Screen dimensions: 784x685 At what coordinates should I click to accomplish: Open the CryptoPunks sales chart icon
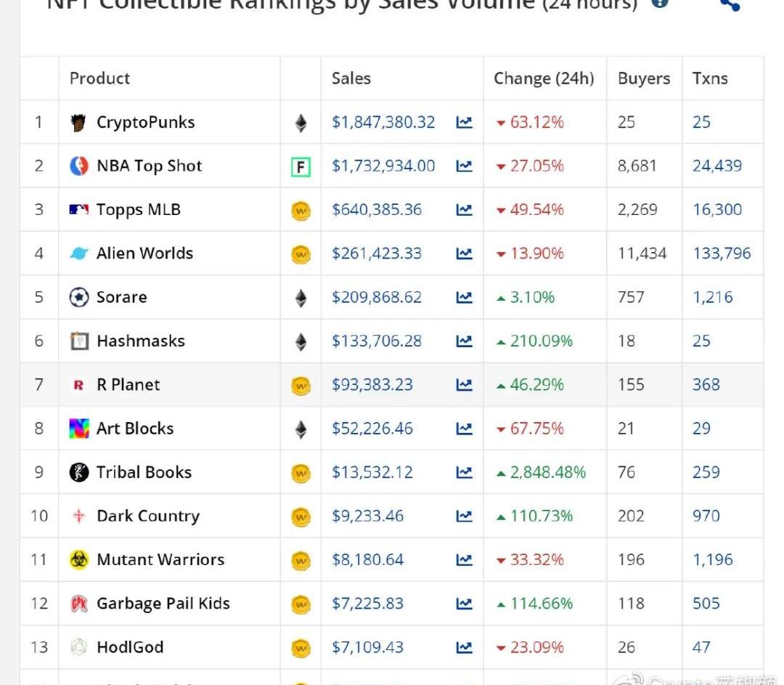[464, 122]
